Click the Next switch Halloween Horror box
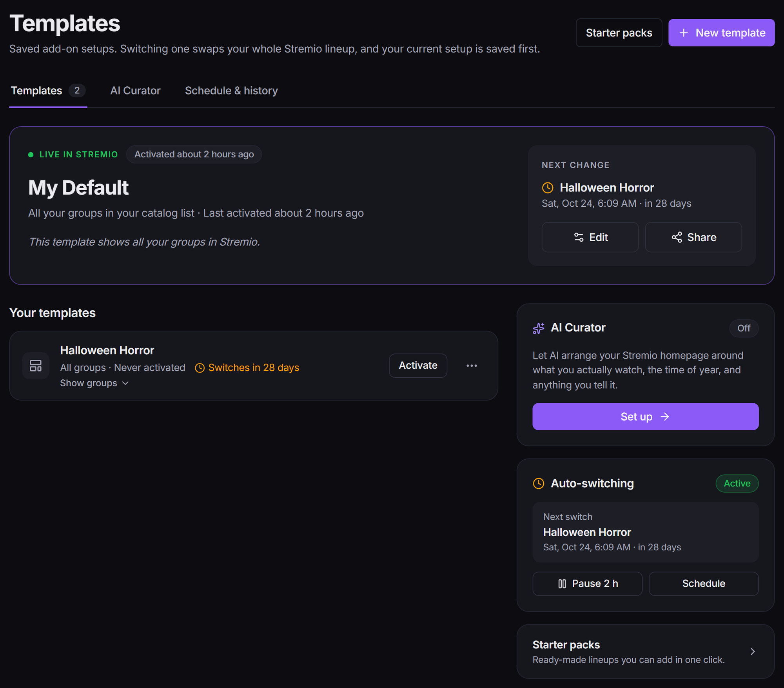Image resolution: width=784 pixels, height=688 pixels. click(645, 532)
